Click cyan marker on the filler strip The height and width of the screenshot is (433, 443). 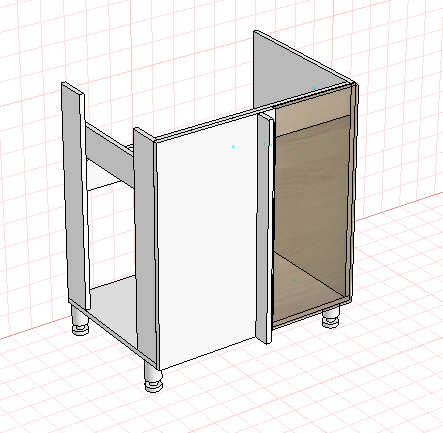point(265,144)
